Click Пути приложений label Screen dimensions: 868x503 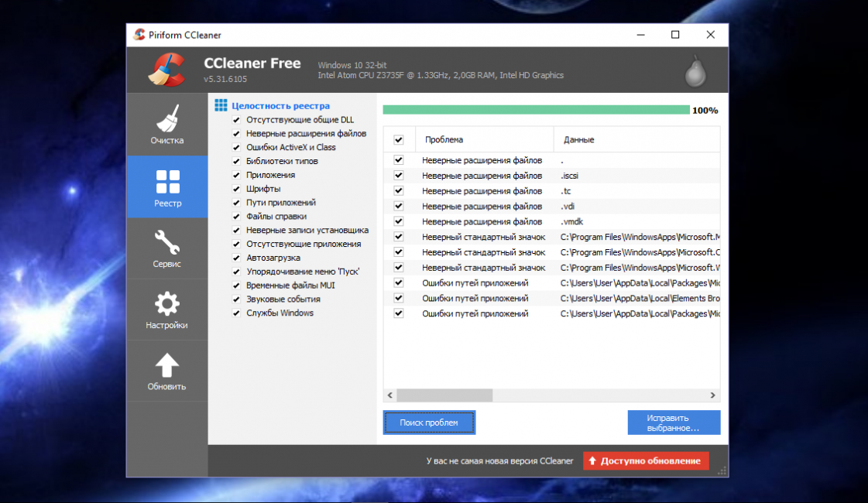tap(280, 203)
